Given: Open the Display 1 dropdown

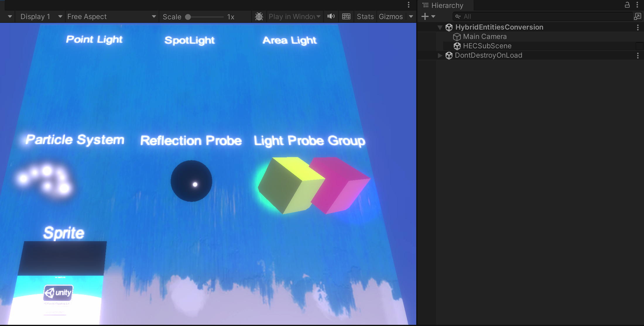Looking at the screenshot, I should [x=41, y=17].
